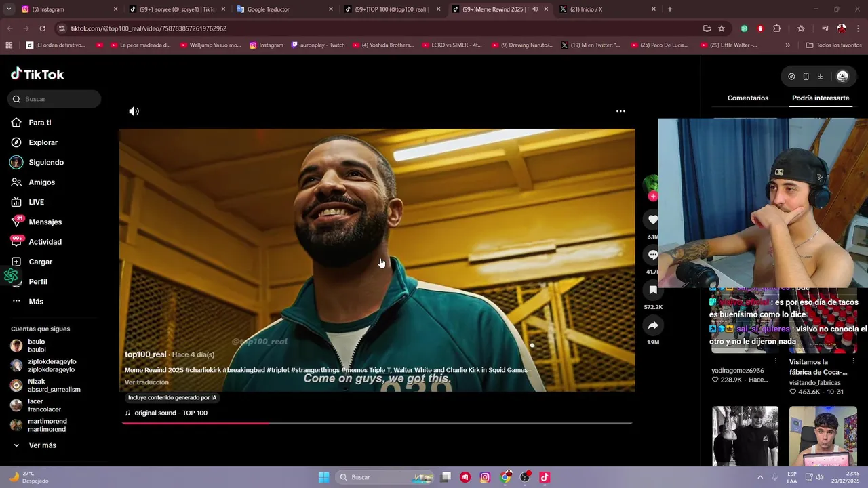Open Todos los favoritos folder
This screenshot has height=488, width=868.
[x=833, y=45]
